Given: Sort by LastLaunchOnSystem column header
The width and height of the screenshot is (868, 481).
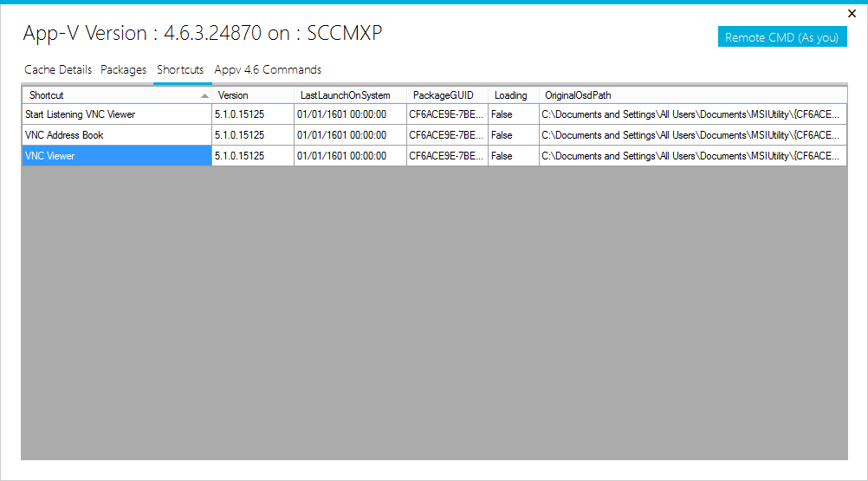Looking at the screenshot, I should [x=351, y=95].
